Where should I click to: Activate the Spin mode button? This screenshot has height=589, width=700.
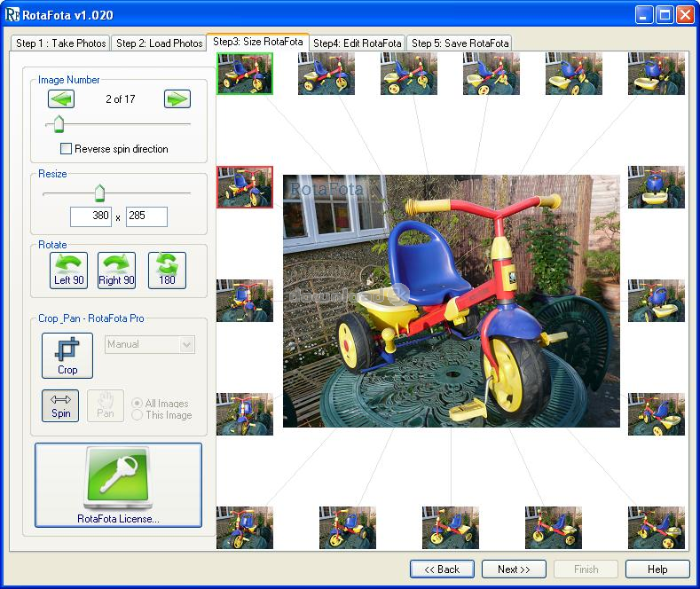[60, 405]
